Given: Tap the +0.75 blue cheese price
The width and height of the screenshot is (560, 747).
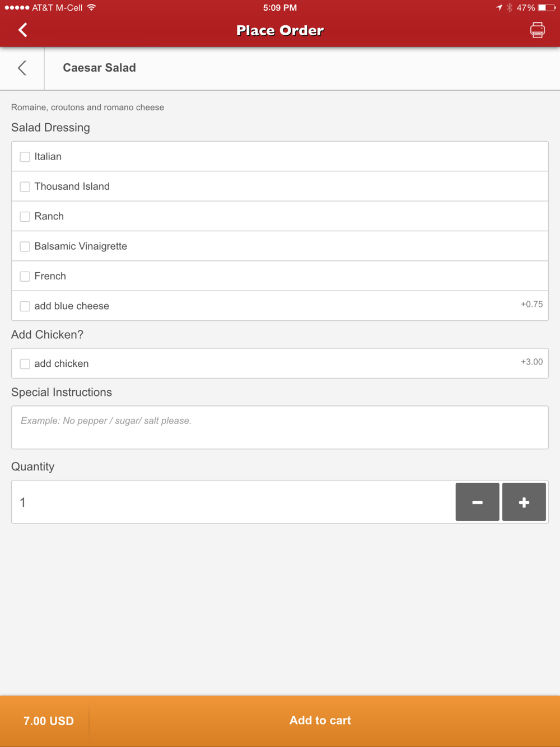Looking at the screenshot, I should 532,304.
